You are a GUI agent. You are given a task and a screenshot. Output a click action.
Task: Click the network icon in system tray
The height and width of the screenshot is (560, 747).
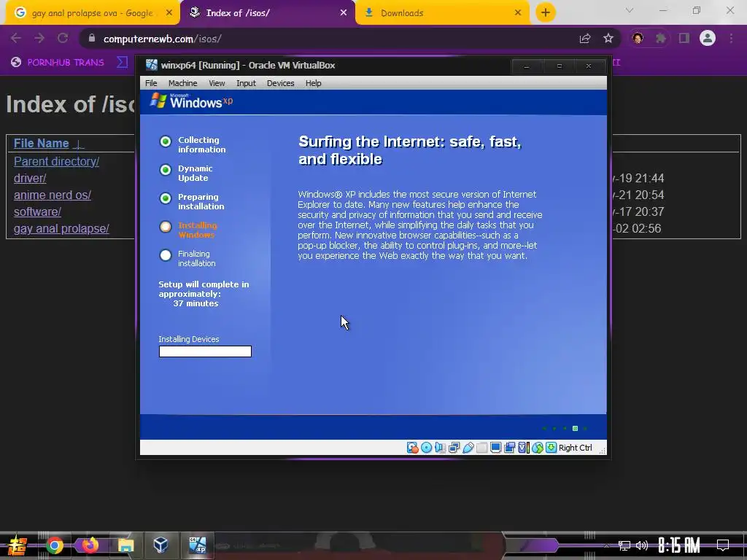[x=624, y=545]
